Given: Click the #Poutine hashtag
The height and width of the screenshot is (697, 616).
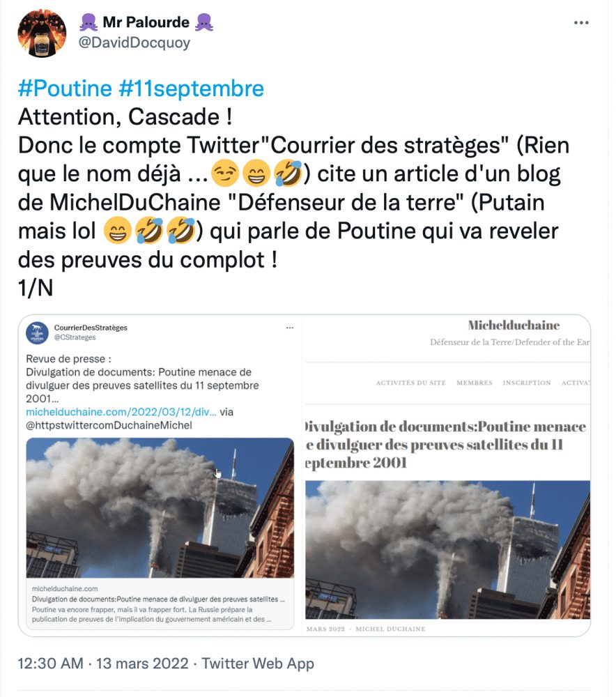Looking at the screenshot, I should click(65, 88).
